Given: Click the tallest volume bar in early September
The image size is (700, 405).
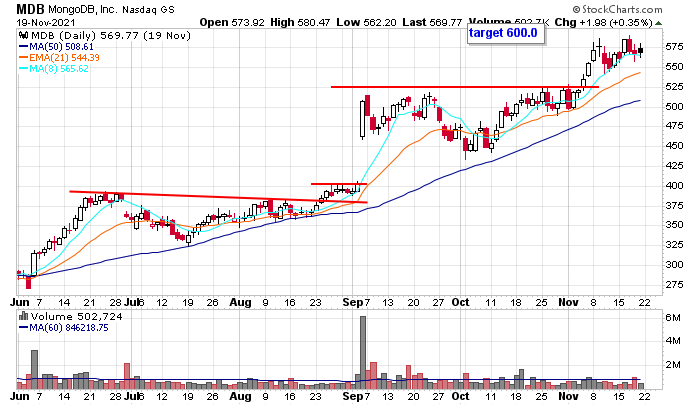Looking at the screenshot, I should point(363,352).
